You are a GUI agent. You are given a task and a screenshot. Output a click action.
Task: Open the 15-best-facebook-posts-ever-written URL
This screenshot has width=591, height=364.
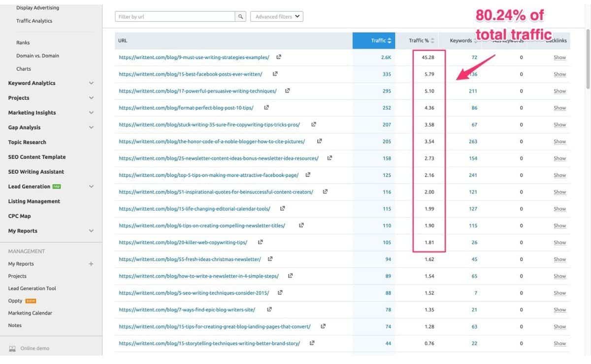(191, 74)
